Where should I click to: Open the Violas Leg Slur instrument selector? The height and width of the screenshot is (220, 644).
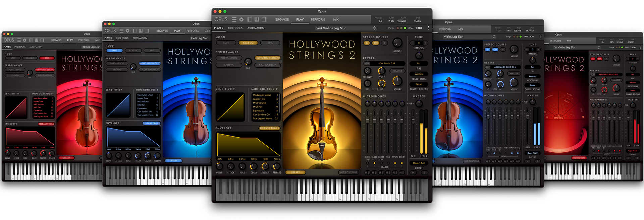pos(470,37)
